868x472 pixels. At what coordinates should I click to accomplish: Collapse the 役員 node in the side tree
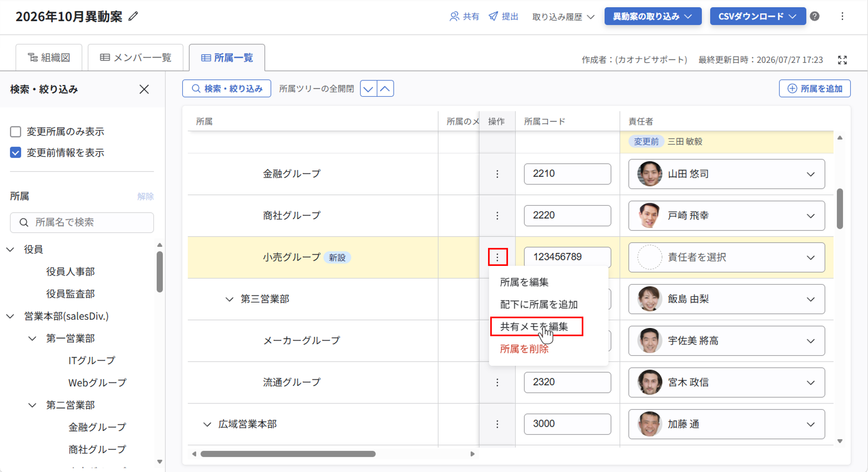click(10, 250)
